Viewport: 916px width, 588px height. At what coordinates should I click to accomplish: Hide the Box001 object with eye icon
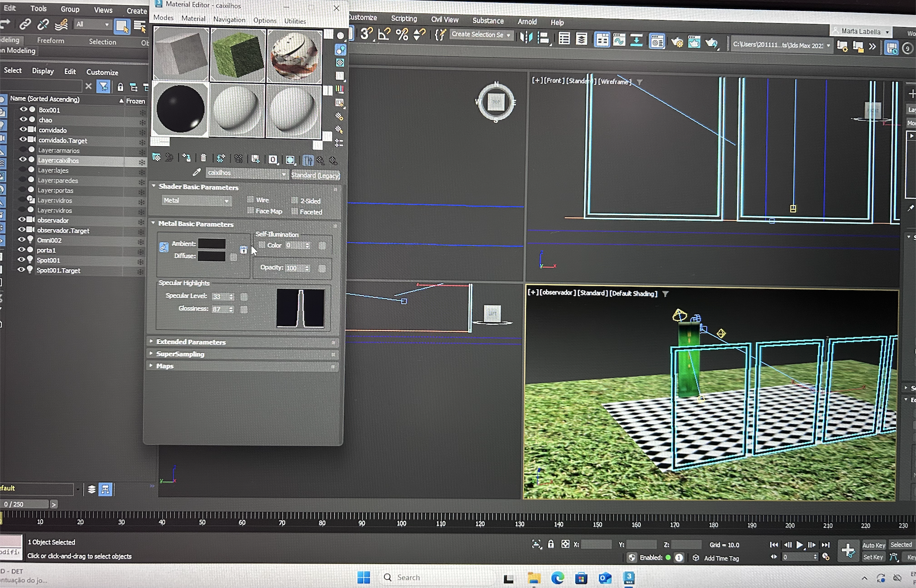click(x=24, y=110)
